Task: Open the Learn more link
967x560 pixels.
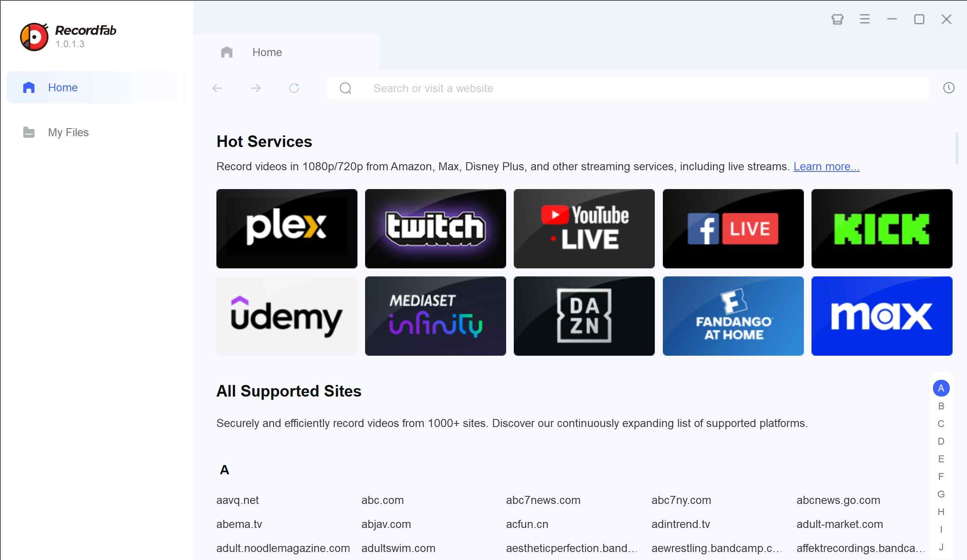Action: point(826,166)
